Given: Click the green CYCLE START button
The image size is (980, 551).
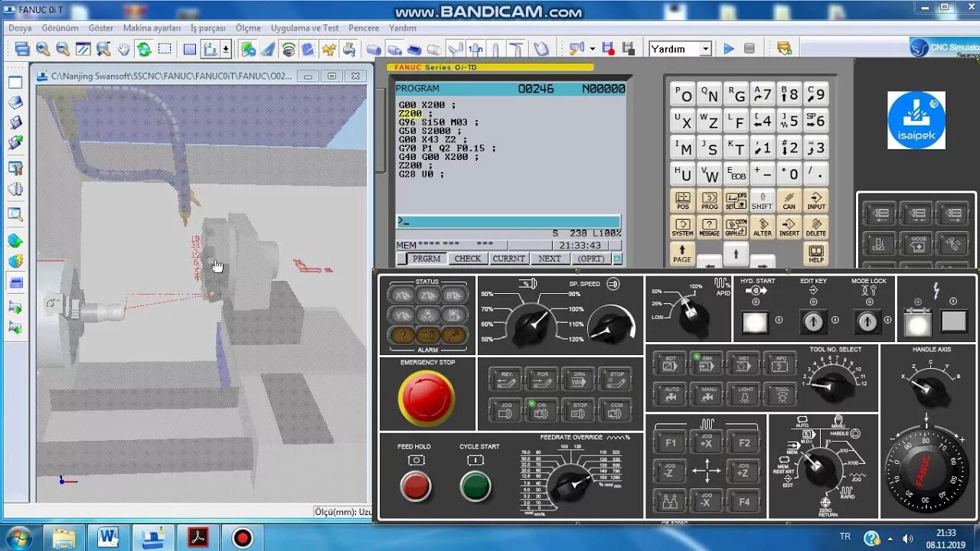Looking at the screenshot, I should click(x=475, y=486).
